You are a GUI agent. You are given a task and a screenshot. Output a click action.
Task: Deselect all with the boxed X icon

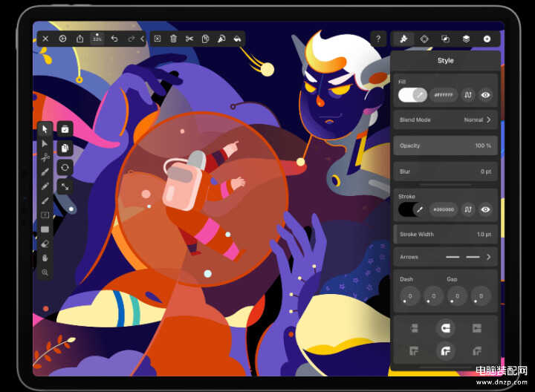coord(158,39)
